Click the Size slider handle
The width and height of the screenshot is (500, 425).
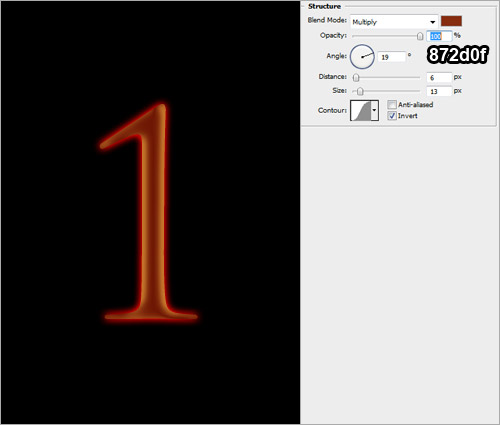(x=360, y=91)
